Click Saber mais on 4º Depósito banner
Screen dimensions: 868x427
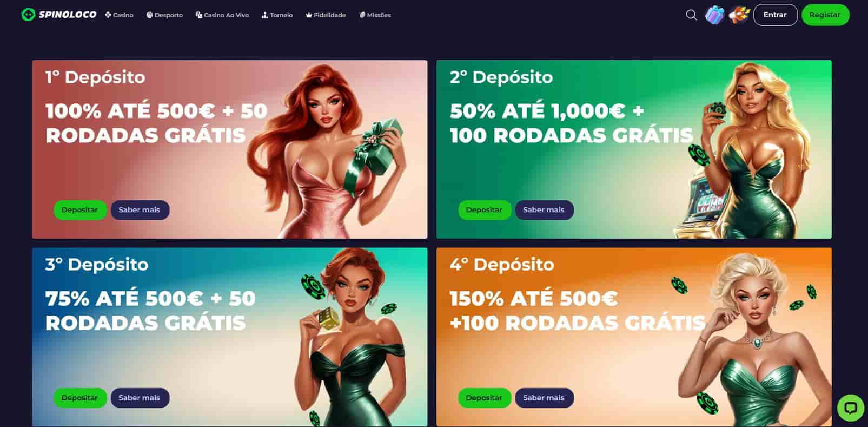[544, 398]
